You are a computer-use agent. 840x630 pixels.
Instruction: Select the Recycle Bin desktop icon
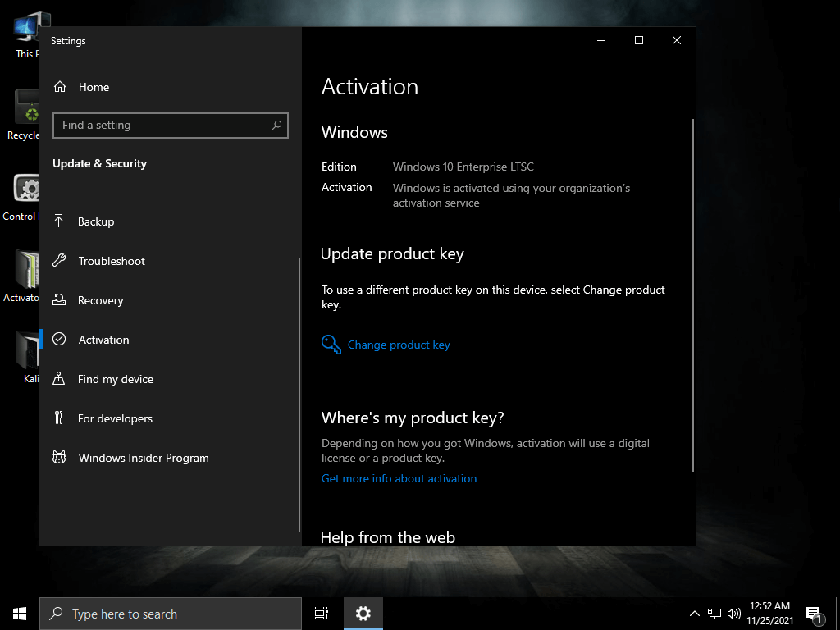22,115
